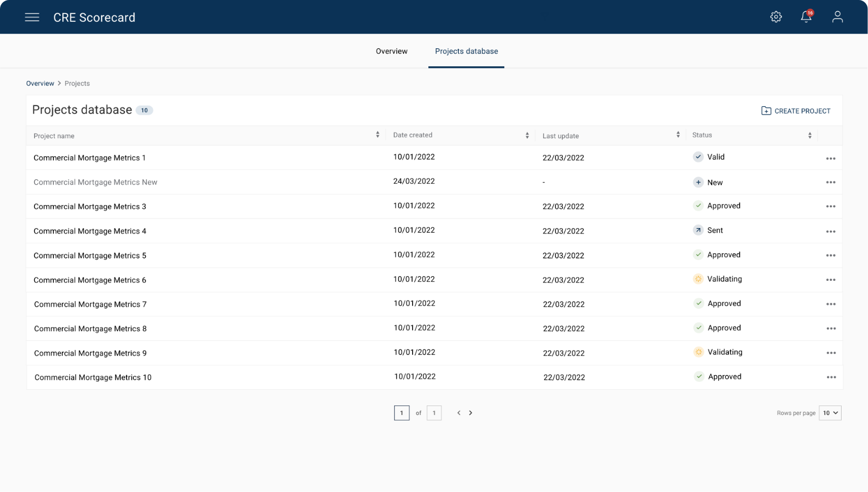Open actions menu for Commercial Mortgage Metrics 7

click(x=831, y=304)
